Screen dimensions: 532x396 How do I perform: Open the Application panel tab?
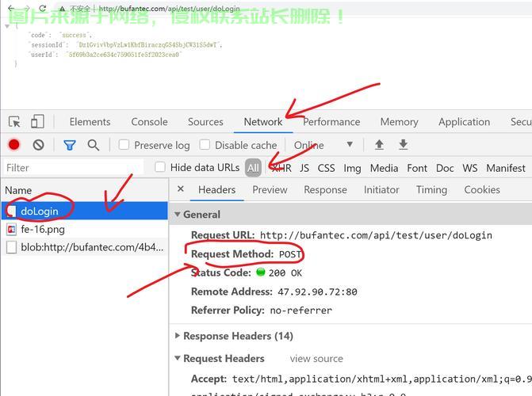click(x=464, y=122)
